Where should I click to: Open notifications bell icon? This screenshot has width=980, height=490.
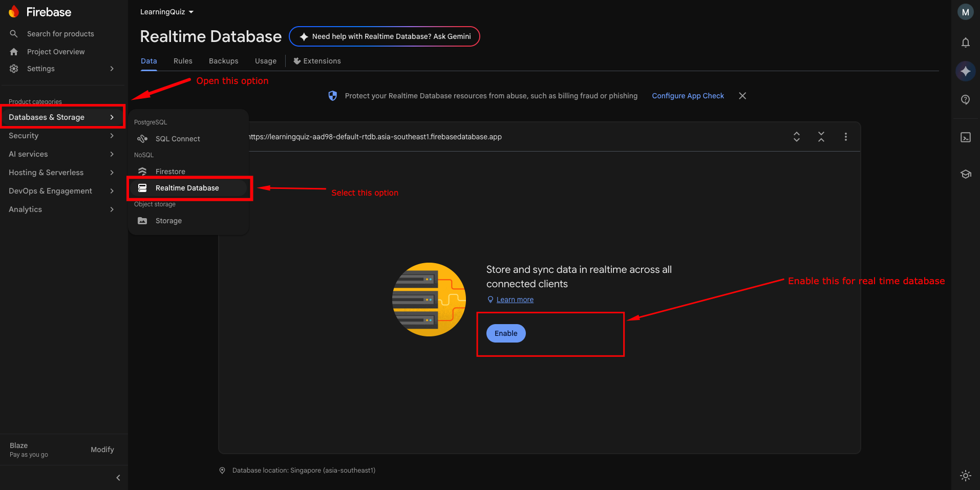(966, 42)
